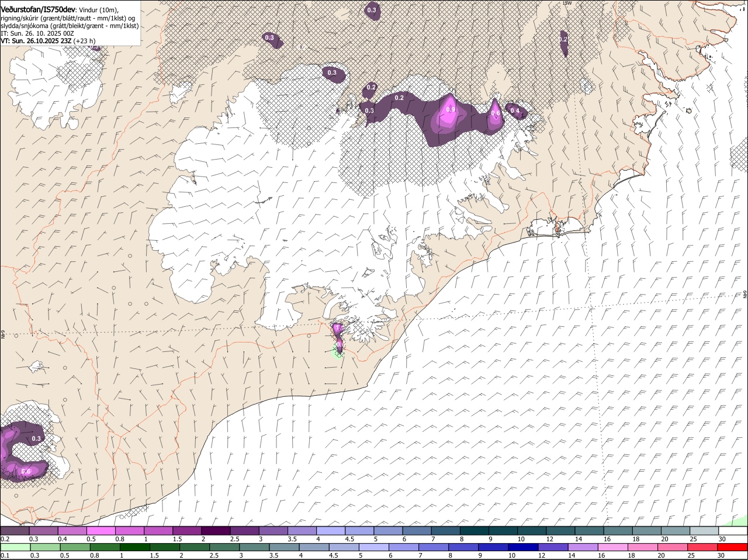Pick the pale green 0.1 rain scale swatch

click(x=15, y=547)
